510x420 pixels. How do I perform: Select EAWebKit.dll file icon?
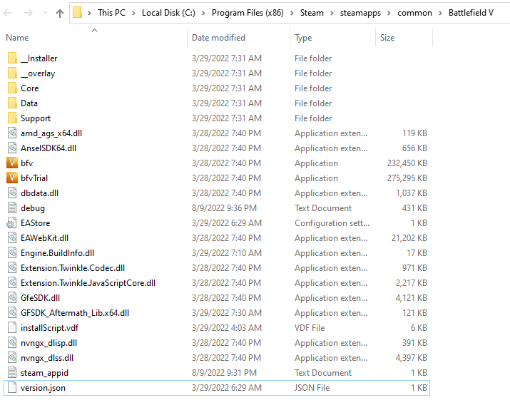click(x=12, y=237)
